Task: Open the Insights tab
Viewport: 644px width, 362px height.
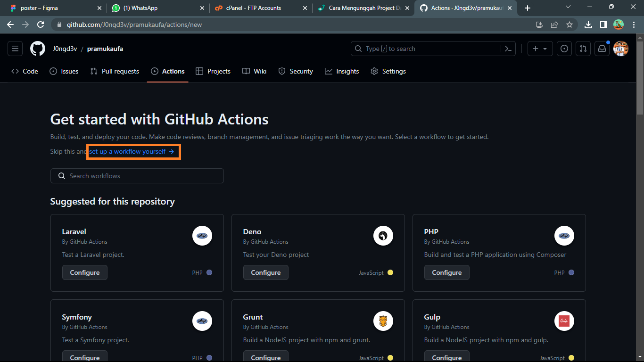Action: [342, 71]
